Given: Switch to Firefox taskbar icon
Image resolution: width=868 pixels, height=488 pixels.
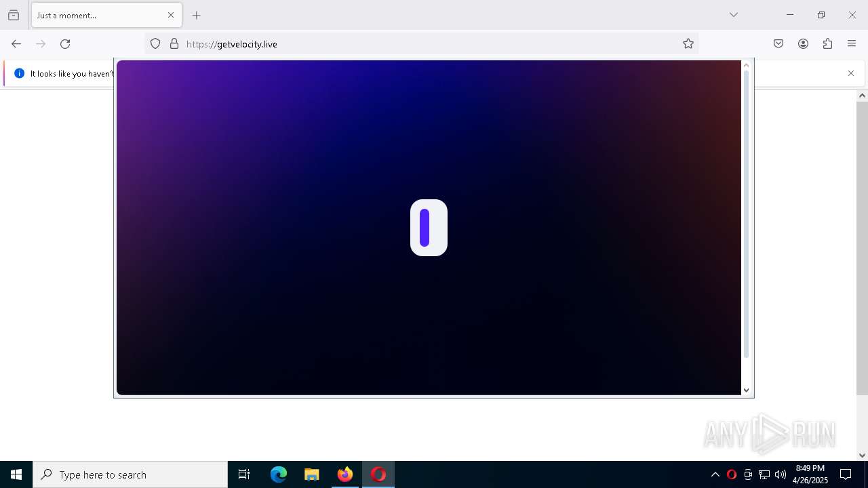Looking at the screenshot, I should click(x=345, y=474).
